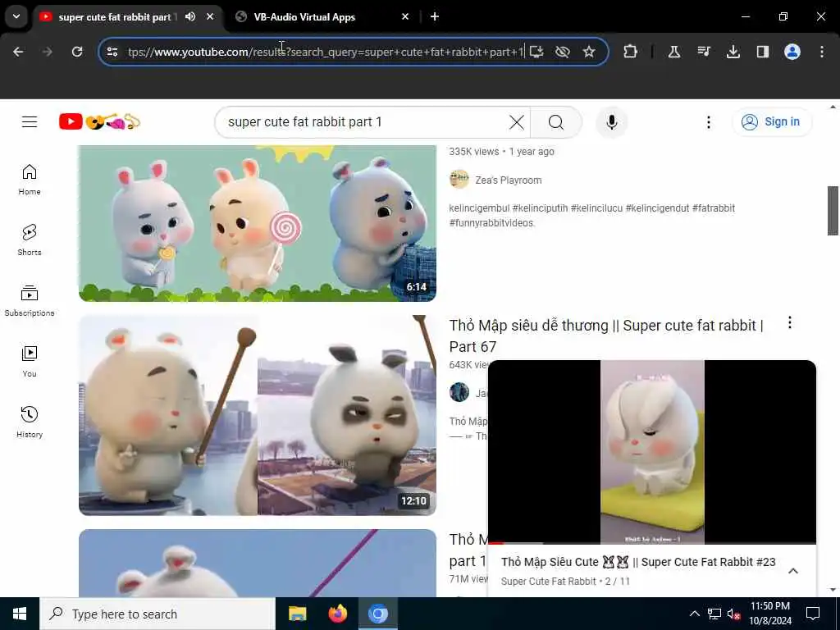The width and height of the screenshot is (840, 630).
Task: Open Firefox from the taskbar
Action: click(x=337, y=614)
